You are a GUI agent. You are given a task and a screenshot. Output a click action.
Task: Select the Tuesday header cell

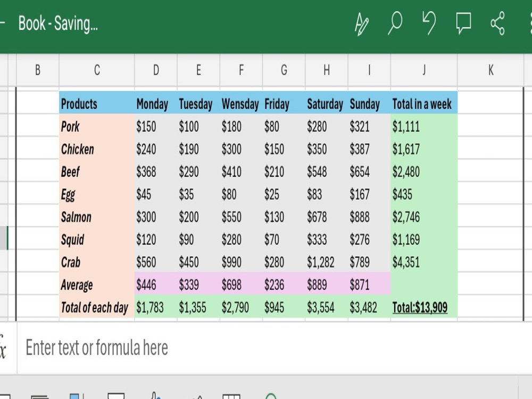(x=198, y=103)
